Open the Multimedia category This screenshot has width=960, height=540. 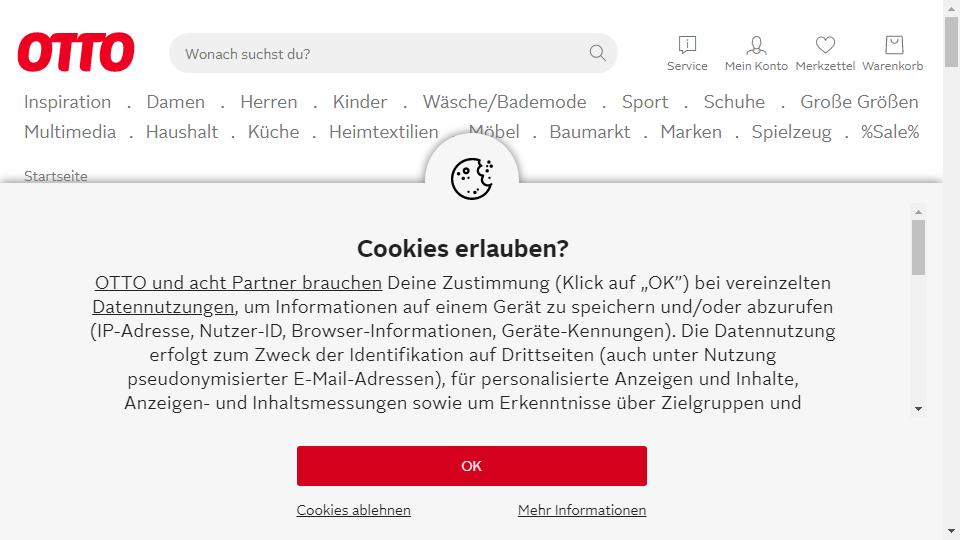point(70,132)
